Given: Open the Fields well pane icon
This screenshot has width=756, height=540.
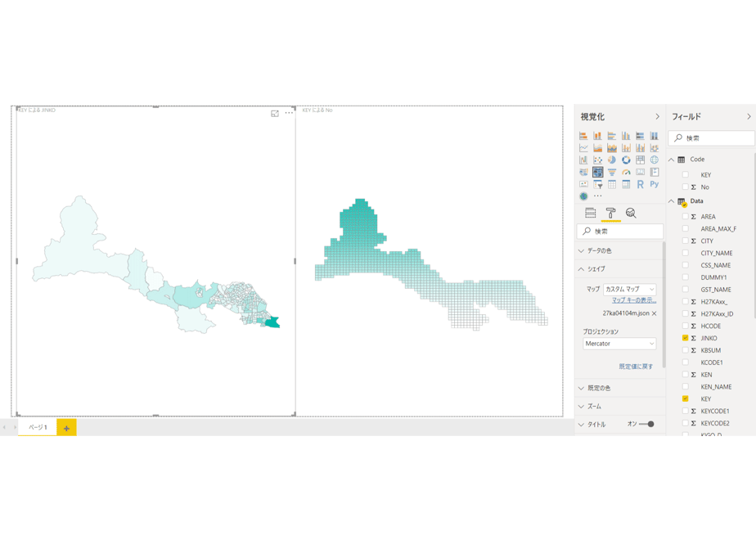Looking at the screenshot, I should point(590,213).
